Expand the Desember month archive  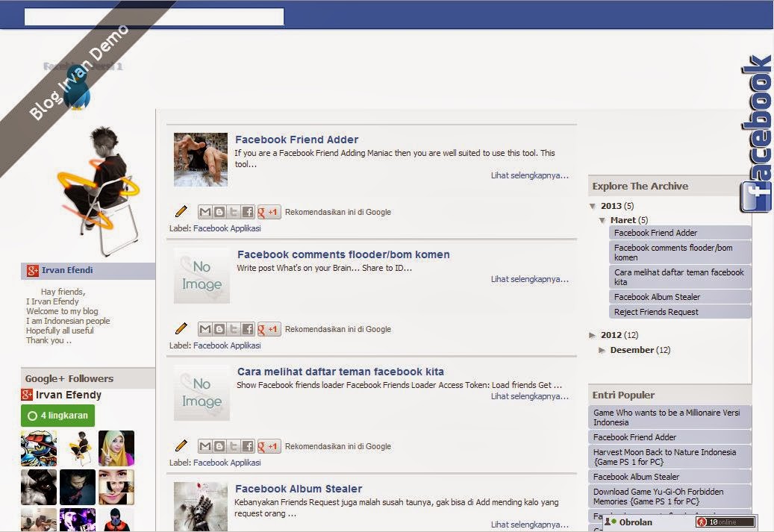point(602,350)
